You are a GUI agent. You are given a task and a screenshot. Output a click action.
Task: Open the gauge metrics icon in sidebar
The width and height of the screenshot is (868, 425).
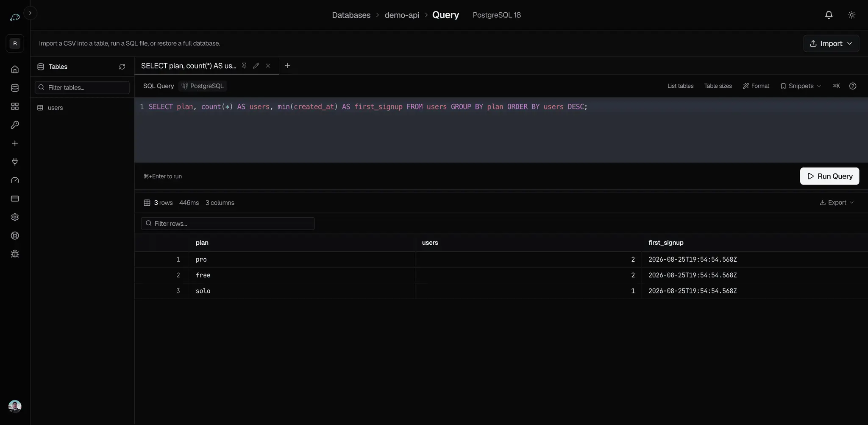(x=15, y=180)
